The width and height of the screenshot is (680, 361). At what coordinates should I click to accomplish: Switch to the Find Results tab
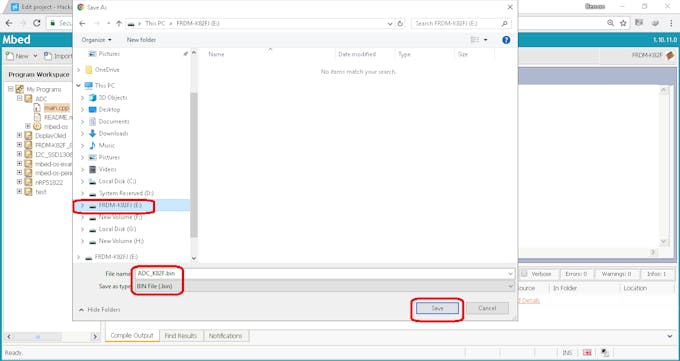181,336
